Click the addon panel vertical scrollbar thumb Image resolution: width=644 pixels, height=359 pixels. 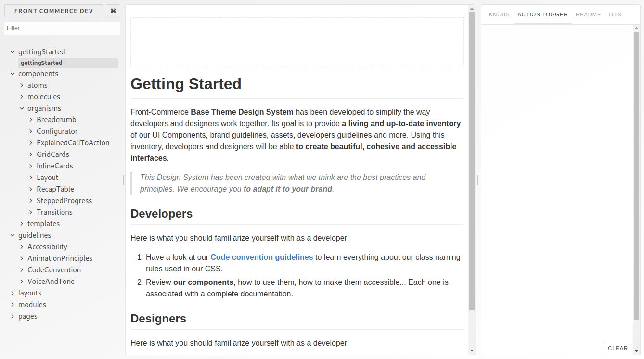(636, 176)
